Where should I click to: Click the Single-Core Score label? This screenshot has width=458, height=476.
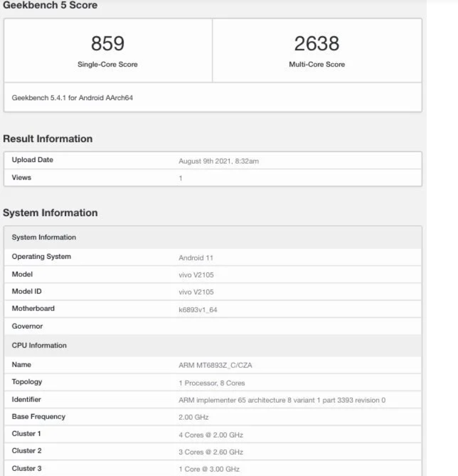(108, 64)
